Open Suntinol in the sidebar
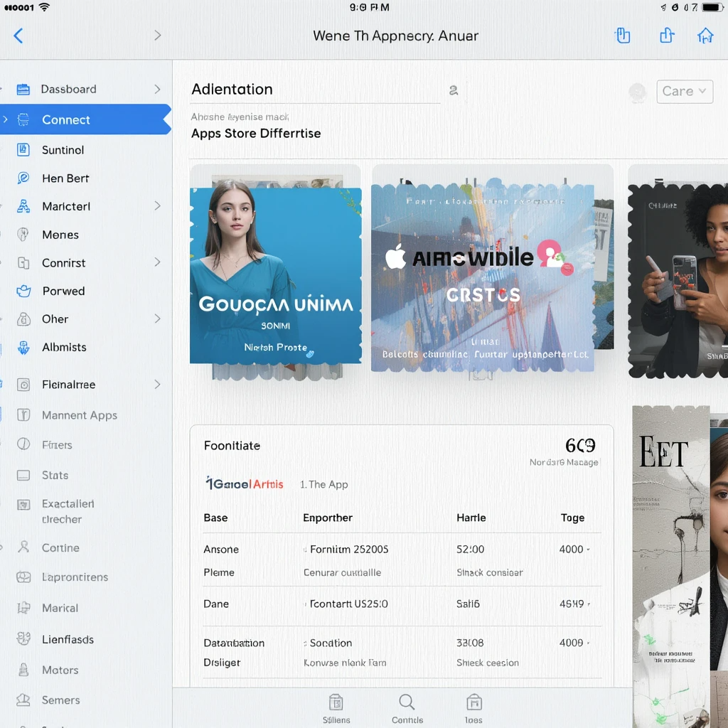The image size is (728, 728). pyautogui.click(x=63, y=150)
